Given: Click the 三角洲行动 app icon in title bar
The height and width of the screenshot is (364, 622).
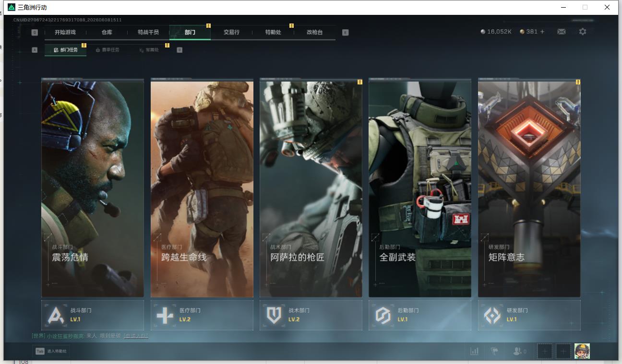Looking at the screenshot, I should point(12,7).
